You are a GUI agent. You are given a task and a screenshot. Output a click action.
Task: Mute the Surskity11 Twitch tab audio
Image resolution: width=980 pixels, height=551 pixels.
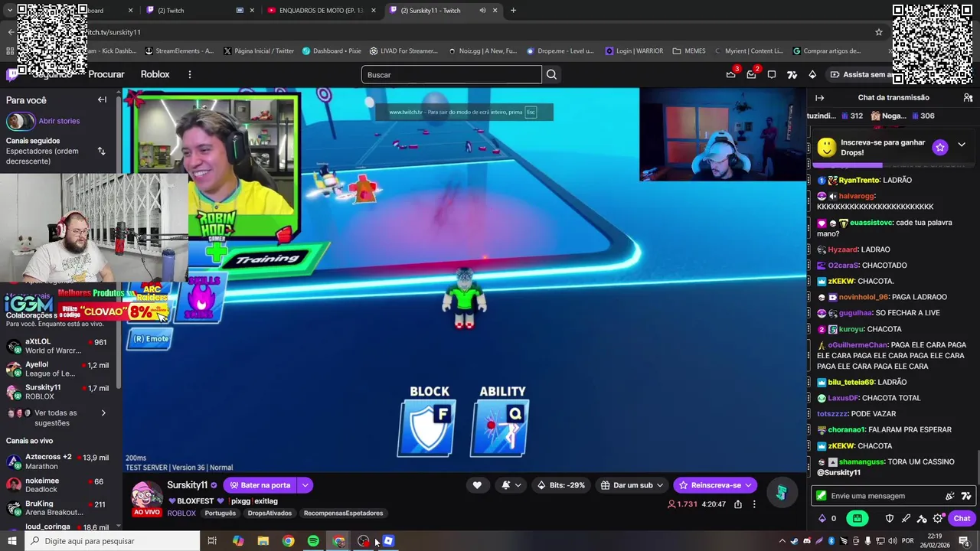[482, 11]
